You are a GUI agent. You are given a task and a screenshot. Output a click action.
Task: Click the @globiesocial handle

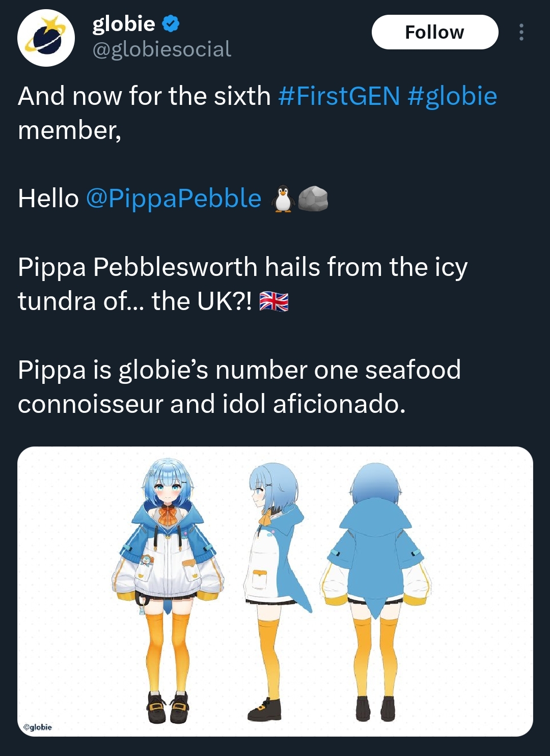[x=162, y=49]
